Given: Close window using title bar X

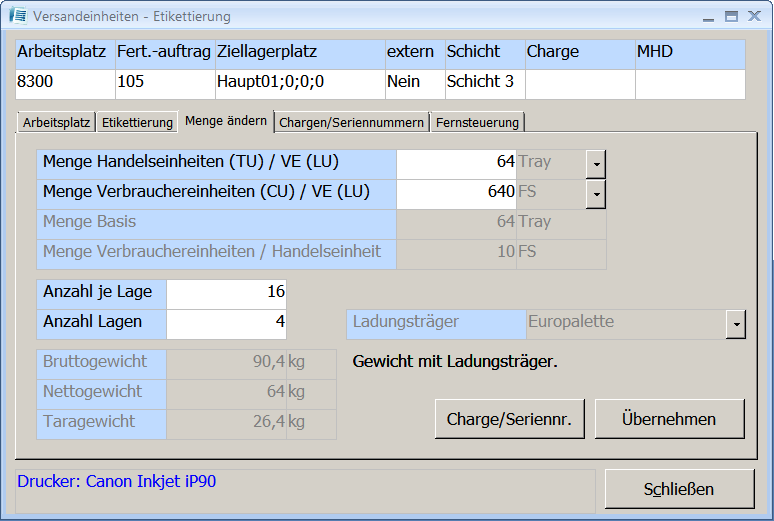Looking at the screenshot, I should pos(753,17).
